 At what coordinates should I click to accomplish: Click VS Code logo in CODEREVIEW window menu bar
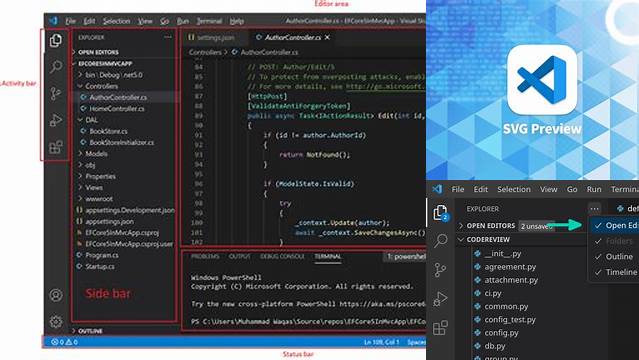[x=437, y=189]
